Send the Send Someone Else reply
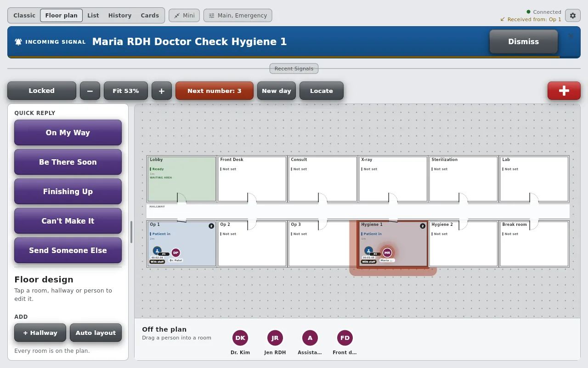588x368 pixels. (68, 250)
